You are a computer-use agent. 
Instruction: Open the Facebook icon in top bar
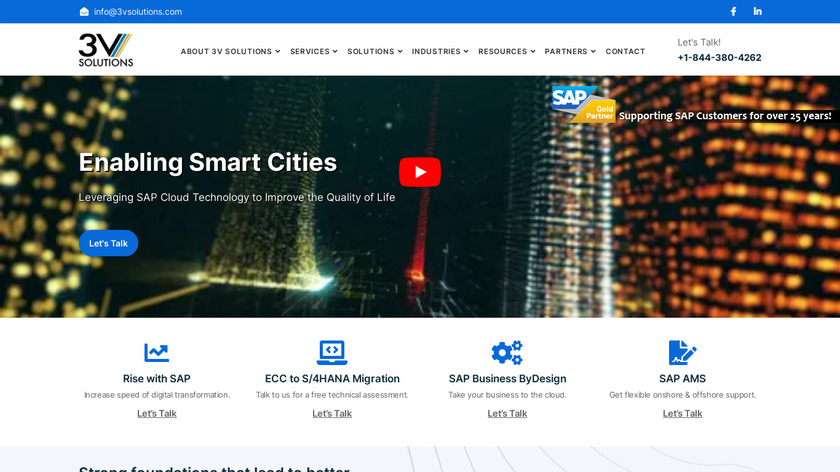click(733, 11)
